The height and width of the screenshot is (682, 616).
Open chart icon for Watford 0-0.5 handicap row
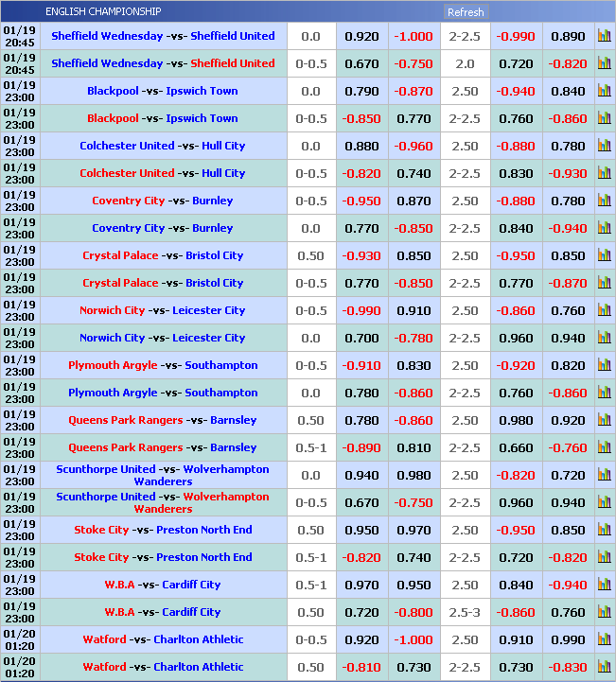(x=604, y=640)
